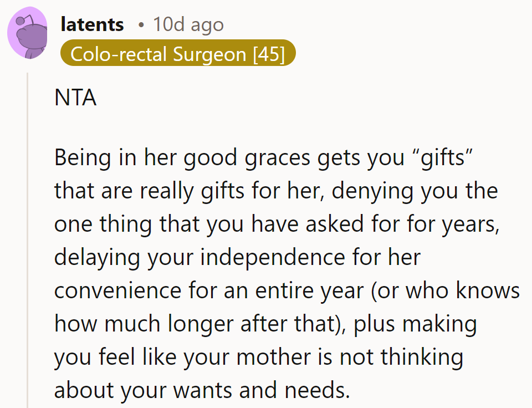Click the latents user avatar icon
The height and width of the screenshot is (408, 532).
click(27, 33)
